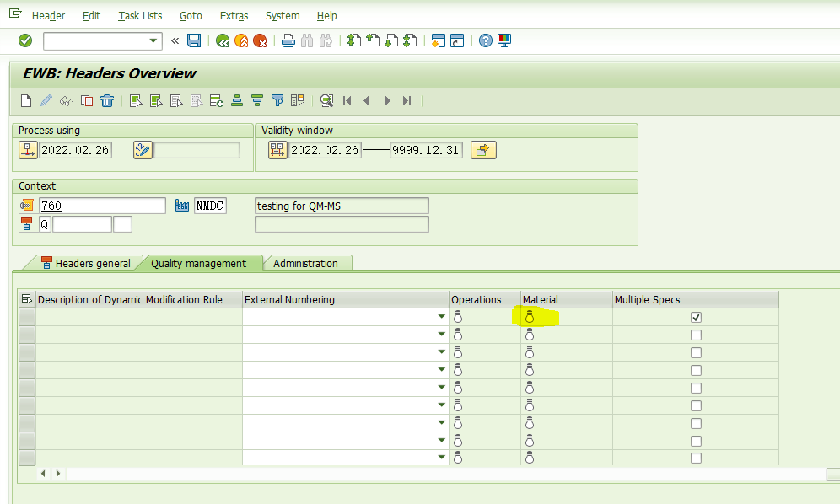This screenshot has width=840, height=504.
Task: Switch to the Administration tab
Action: [305, 263]
